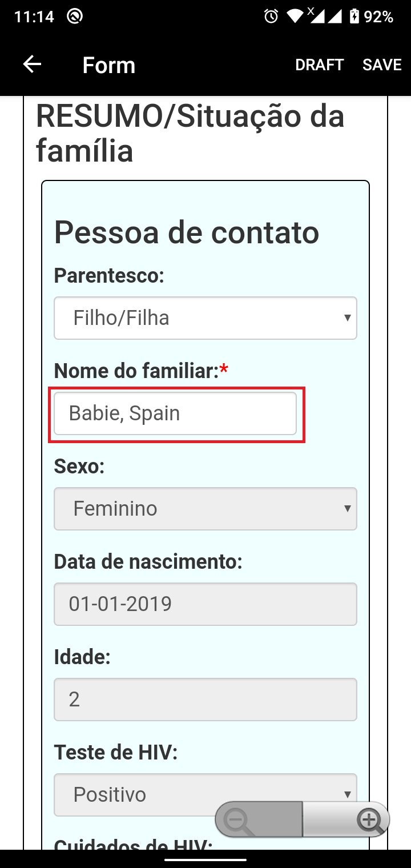Tap the battery status icon

pyautogui.click(x=354, y=17)
